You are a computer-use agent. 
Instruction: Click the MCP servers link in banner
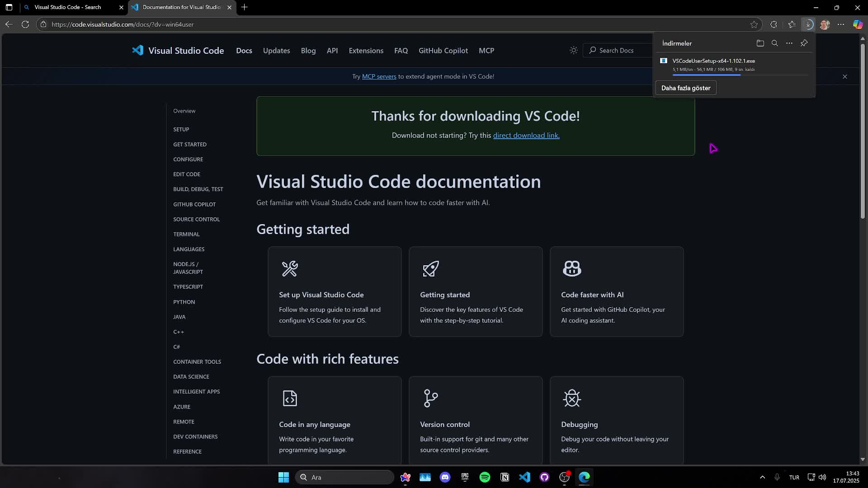point(379,76)
